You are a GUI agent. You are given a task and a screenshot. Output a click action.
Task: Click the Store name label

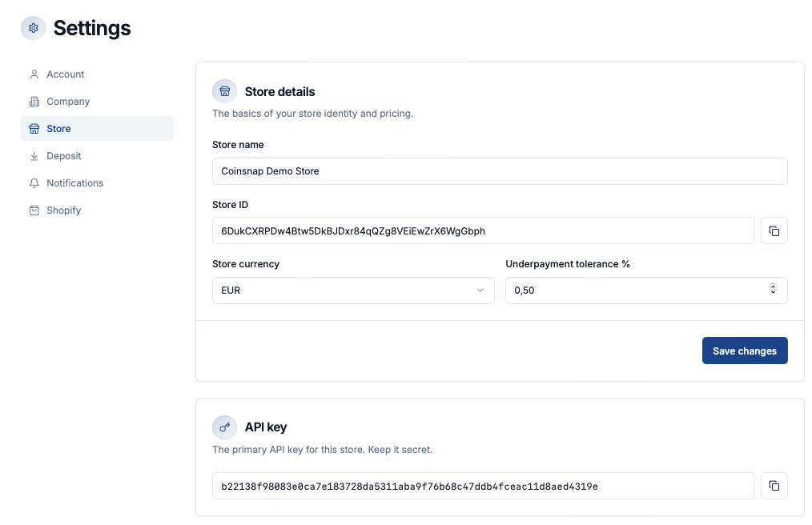coord(238,145)
